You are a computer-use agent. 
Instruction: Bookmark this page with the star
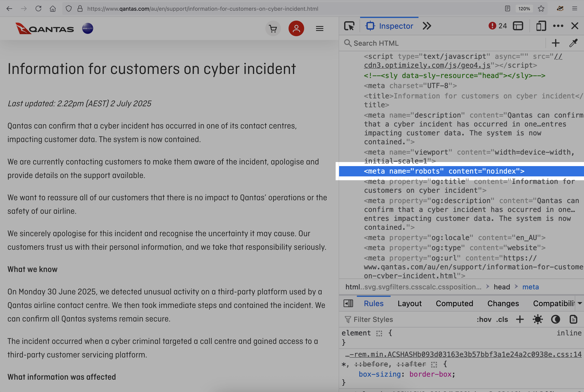pos(541,9)
